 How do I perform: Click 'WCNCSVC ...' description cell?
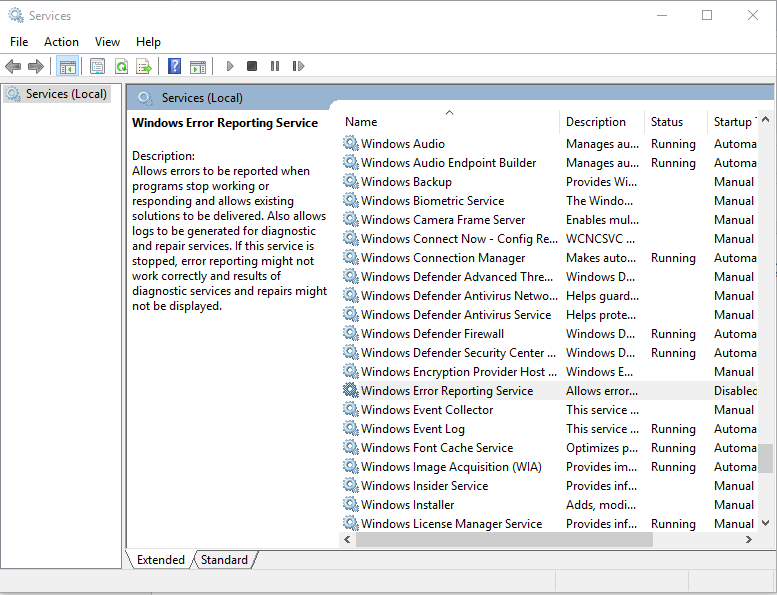click(x=600, y=238)
